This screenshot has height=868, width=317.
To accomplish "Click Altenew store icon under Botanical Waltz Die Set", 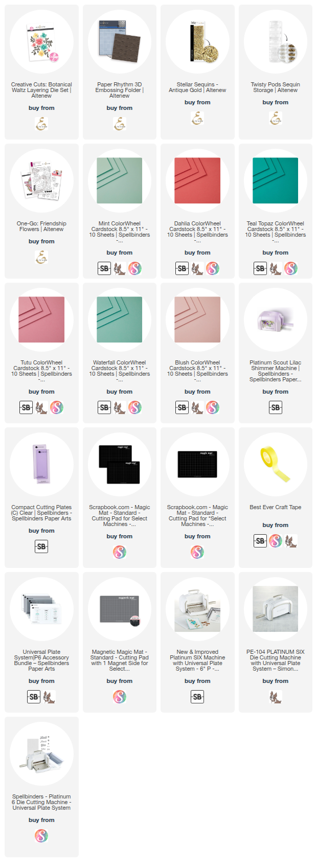I will click(x=41, y=124).
